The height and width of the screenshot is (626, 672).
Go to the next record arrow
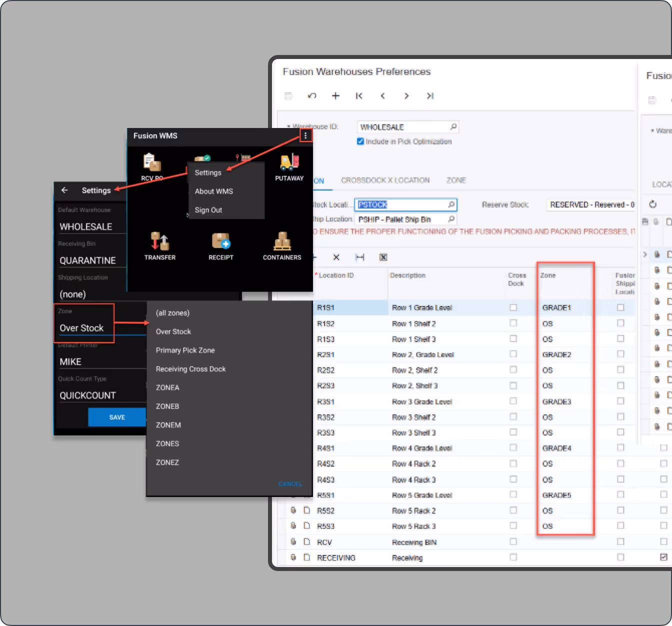click(406, 96)
